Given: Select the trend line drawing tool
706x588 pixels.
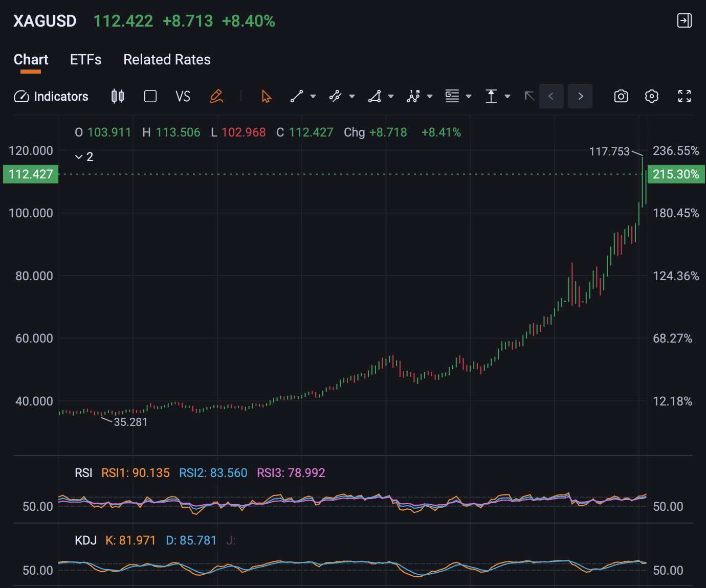Looking at the screenshot, I should coord(297,96).
